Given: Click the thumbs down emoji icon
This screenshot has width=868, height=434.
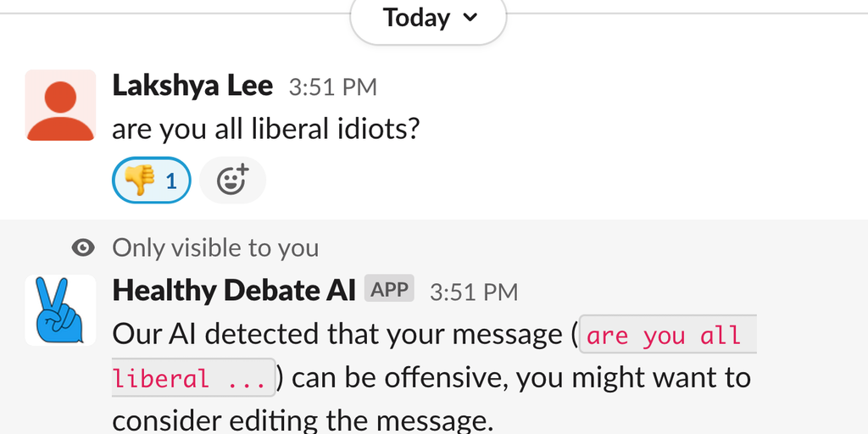Looking at the screenshot, I should point(140,180).
